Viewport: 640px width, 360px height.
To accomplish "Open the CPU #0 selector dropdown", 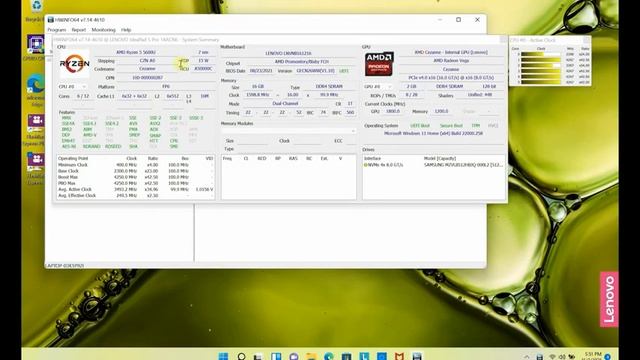I will (x=73, y=87).
